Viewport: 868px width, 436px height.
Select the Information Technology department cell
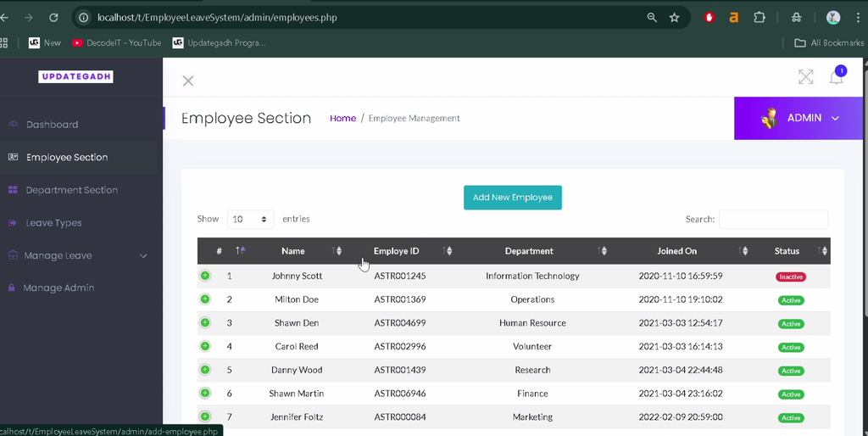[x=532, y=276]
